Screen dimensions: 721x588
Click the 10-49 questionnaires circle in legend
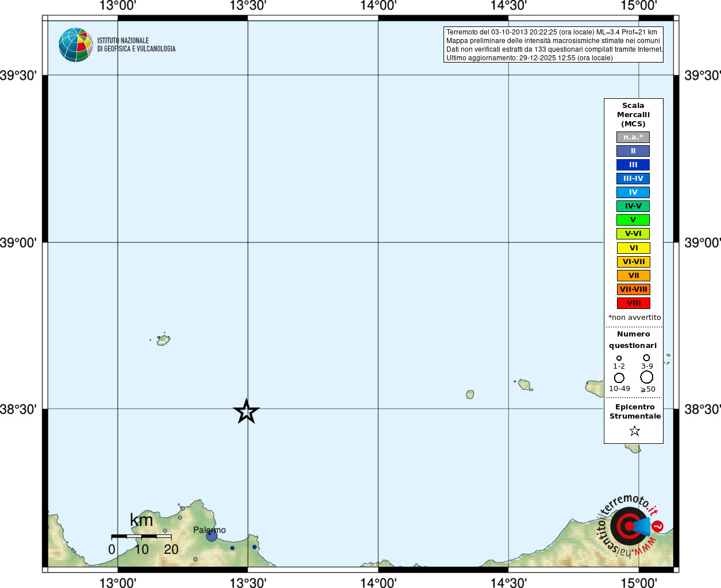[619, 378]
